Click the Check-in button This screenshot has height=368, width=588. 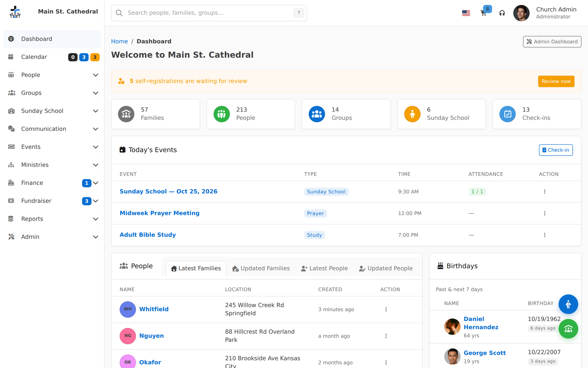pyautogui.click(x=556, y=150)
